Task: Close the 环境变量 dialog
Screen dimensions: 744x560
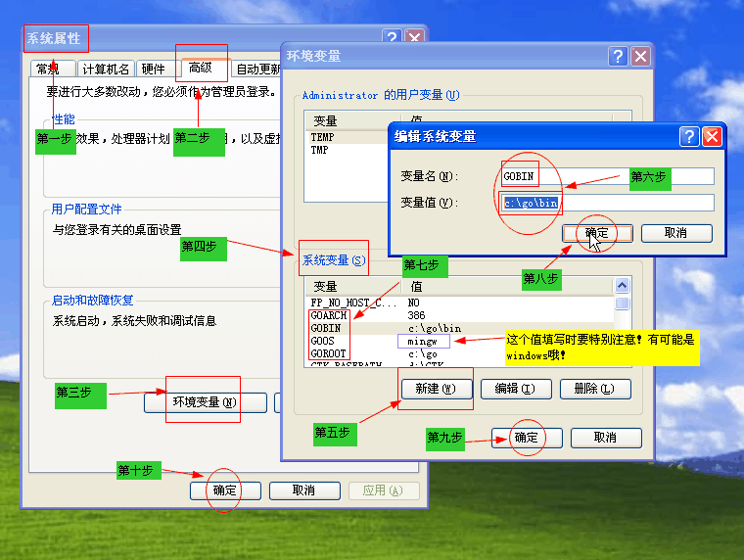Action: coord(640,57)
